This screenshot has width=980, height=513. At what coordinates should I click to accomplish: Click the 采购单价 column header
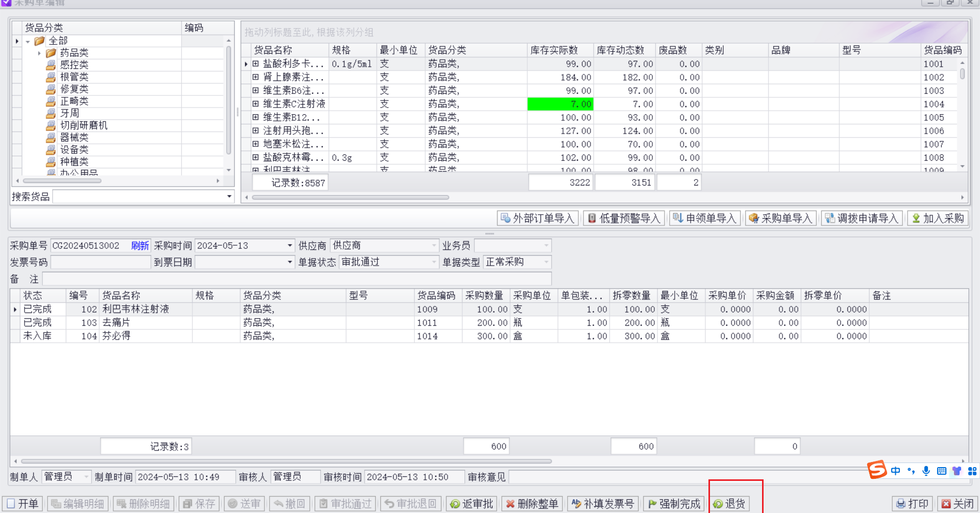click(728, 296)
